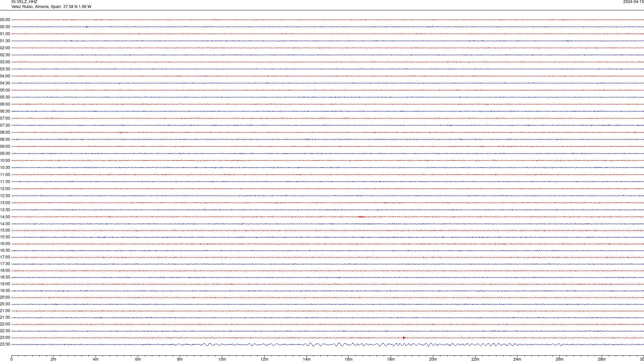Image resolution: width=644 pixels, height=362 pixels.
Task: Select the 02:00 trace time label
Action: 5,48
